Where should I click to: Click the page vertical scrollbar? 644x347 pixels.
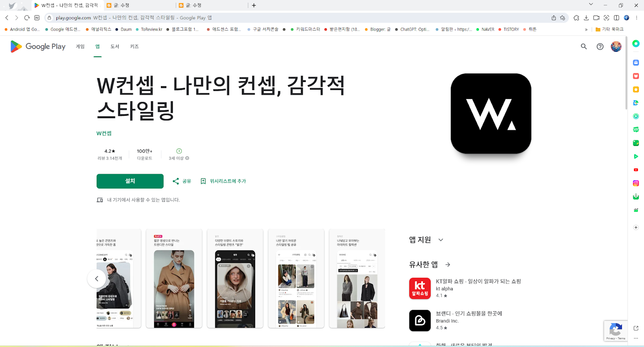tap(626, 72)
